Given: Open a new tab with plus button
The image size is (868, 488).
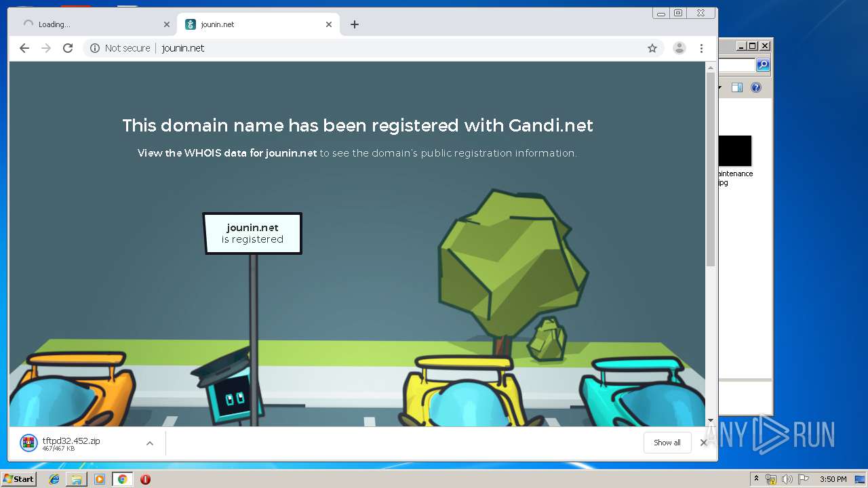Looking at the screenshot, I should 354,24.
